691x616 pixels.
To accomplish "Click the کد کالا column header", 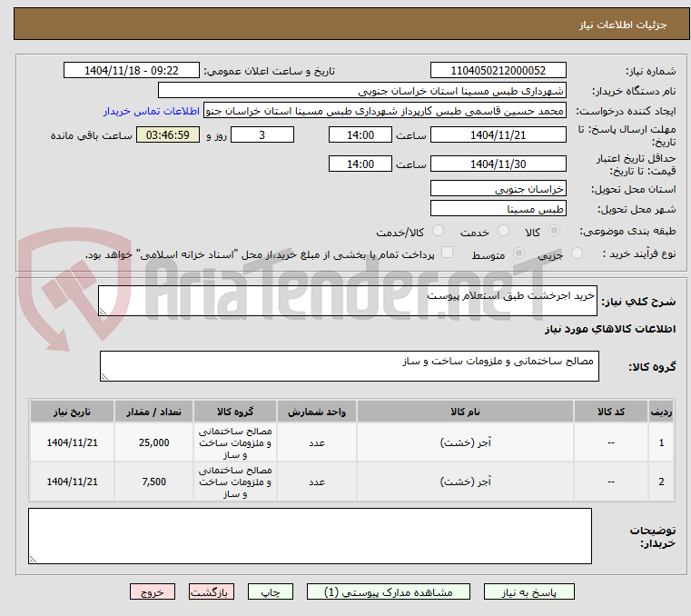I will click(x=611, y=412).
